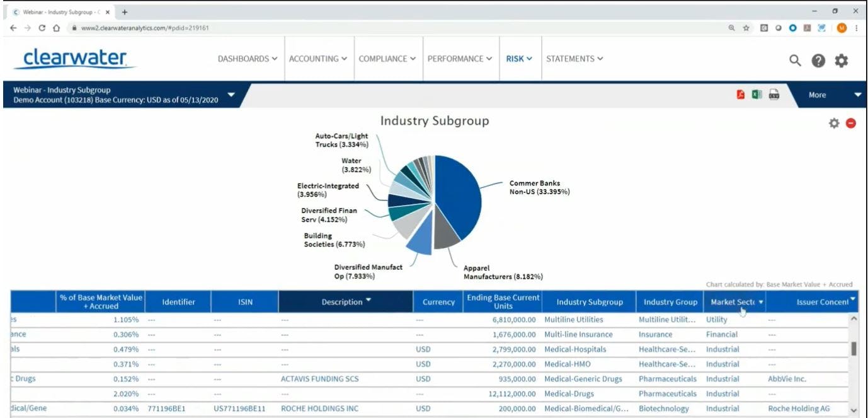The width and height of the screenshot is (868, 418).
Task: Select the RISK menu
Action: [519, 58]
